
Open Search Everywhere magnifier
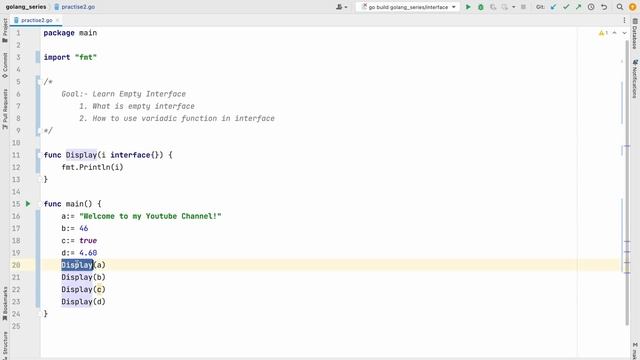pyautogui.click(x=620, y=7)
